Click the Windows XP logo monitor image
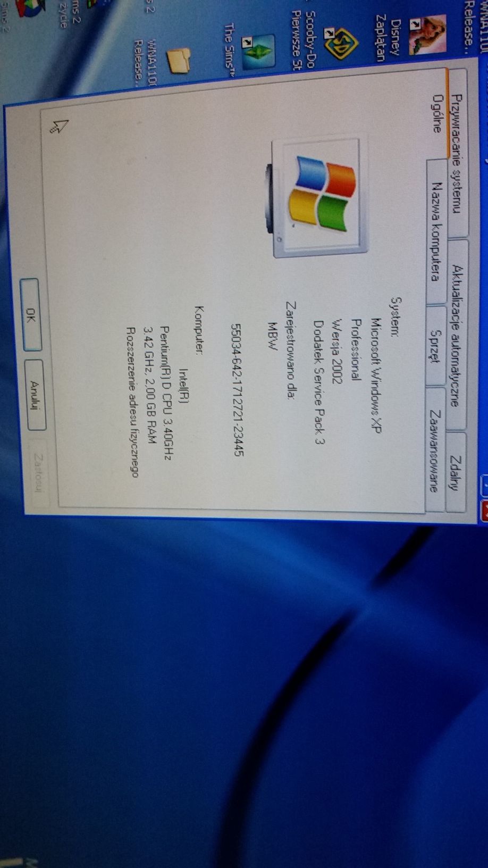 (x=317, y=198)
